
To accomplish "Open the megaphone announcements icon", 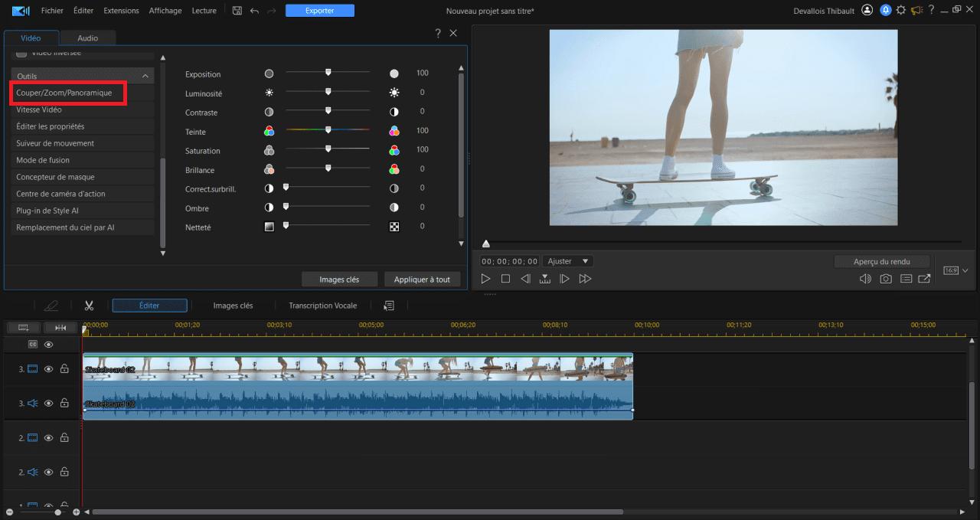I will click(916, 11).
